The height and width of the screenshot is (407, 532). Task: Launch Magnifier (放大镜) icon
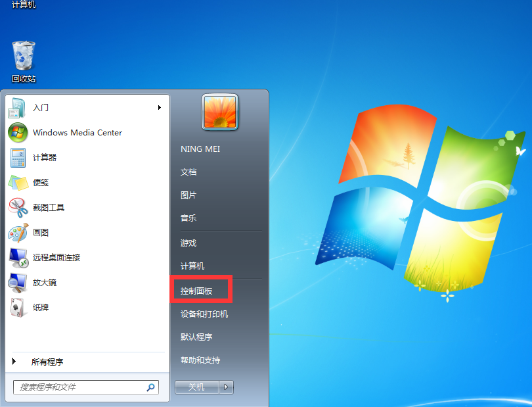(x=18, y=282)
